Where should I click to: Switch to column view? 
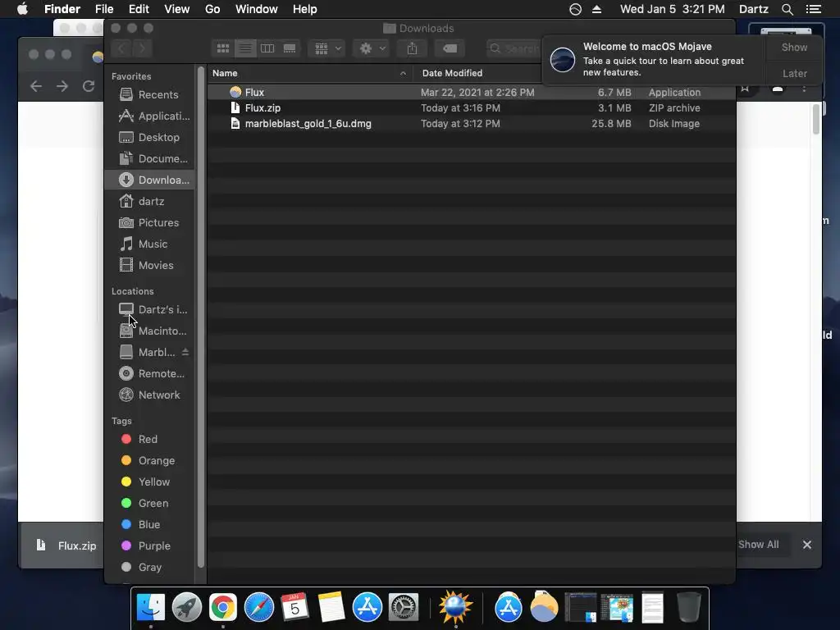coord(267,48)
